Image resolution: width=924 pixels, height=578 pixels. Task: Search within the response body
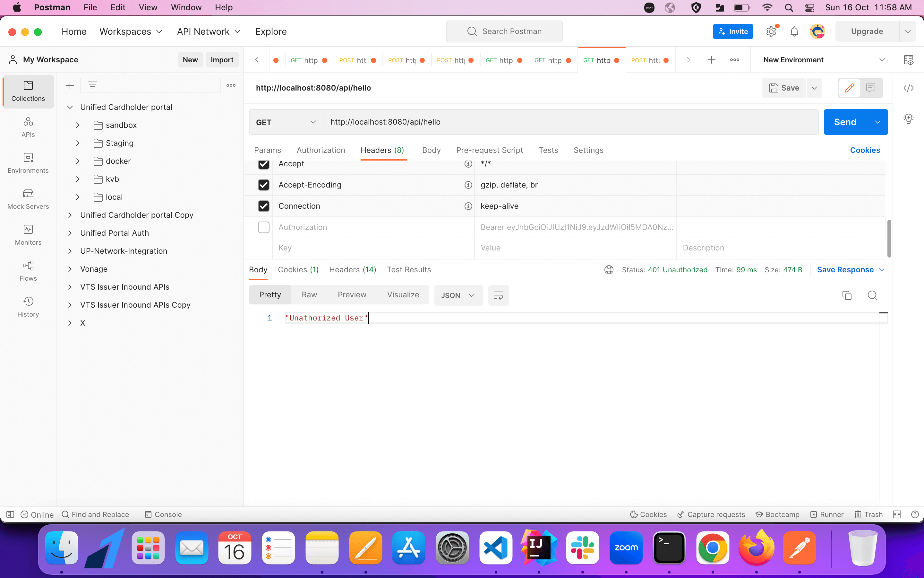872,295
